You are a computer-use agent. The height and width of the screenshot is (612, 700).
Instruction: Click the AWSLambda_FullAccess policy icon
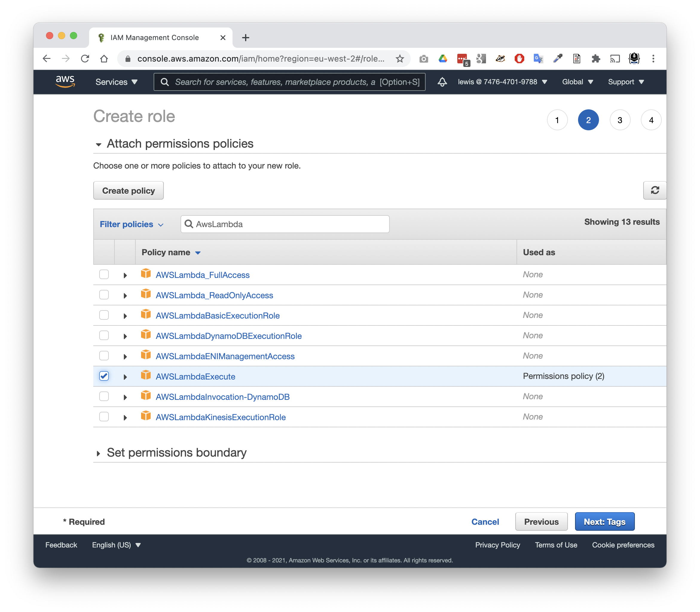coord(145,274)
